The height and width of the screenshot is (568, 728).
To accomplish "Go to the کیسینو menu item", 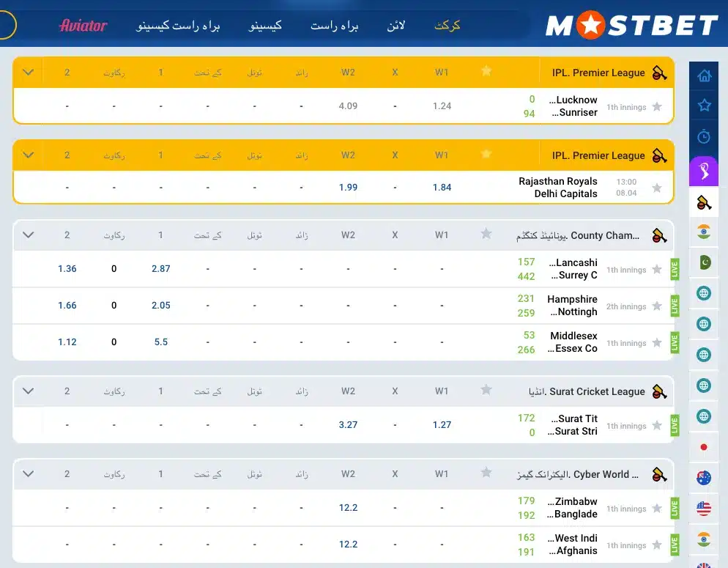I will tap(265, 26).
